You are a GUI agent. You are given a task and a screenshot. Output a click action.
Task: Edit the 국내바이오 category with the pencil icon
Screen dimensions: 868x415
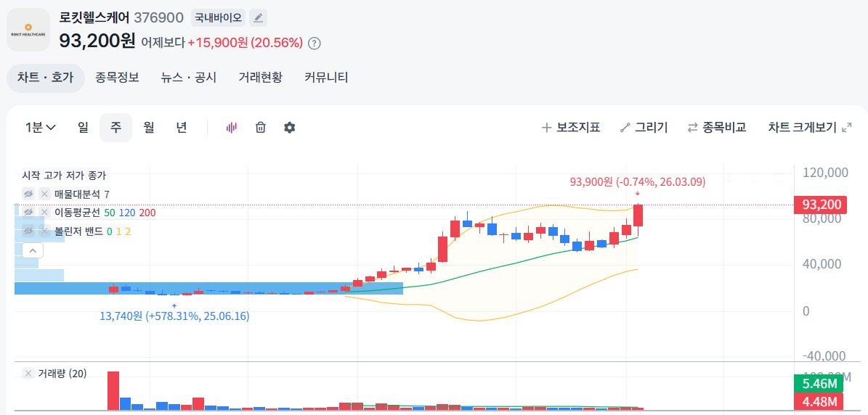click(x=258, y=17)
